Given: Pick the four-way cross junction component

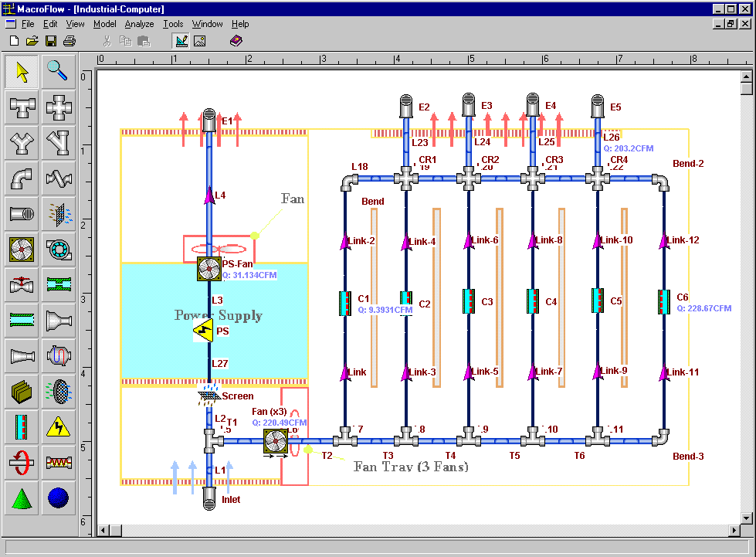Looking at the screenshot, I should pyautogui.click(x=58, y=108).
